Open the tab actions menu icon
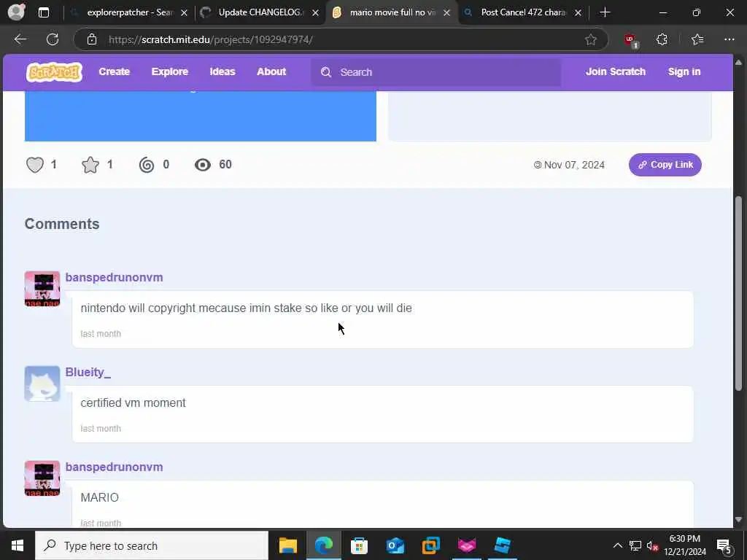The image size is (747, 560). click(x=44, y=12)
